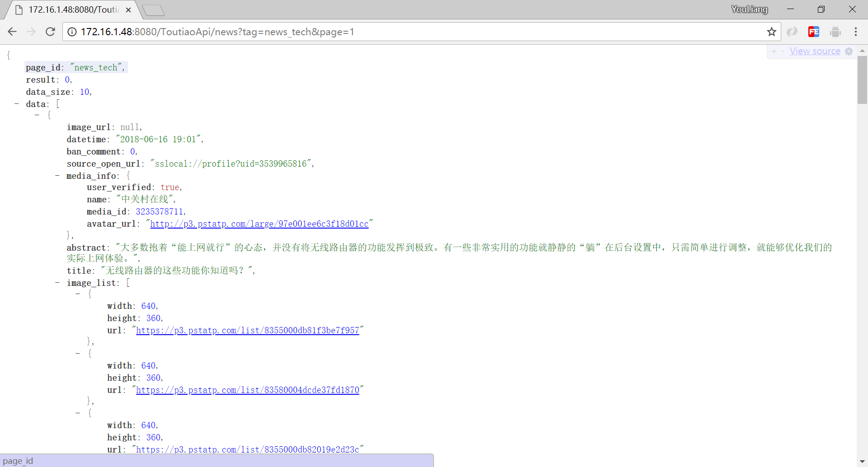Click the user_verified true value
This screenshot has height=467, width=868.
pyautogui.click(x=170, y=187)
